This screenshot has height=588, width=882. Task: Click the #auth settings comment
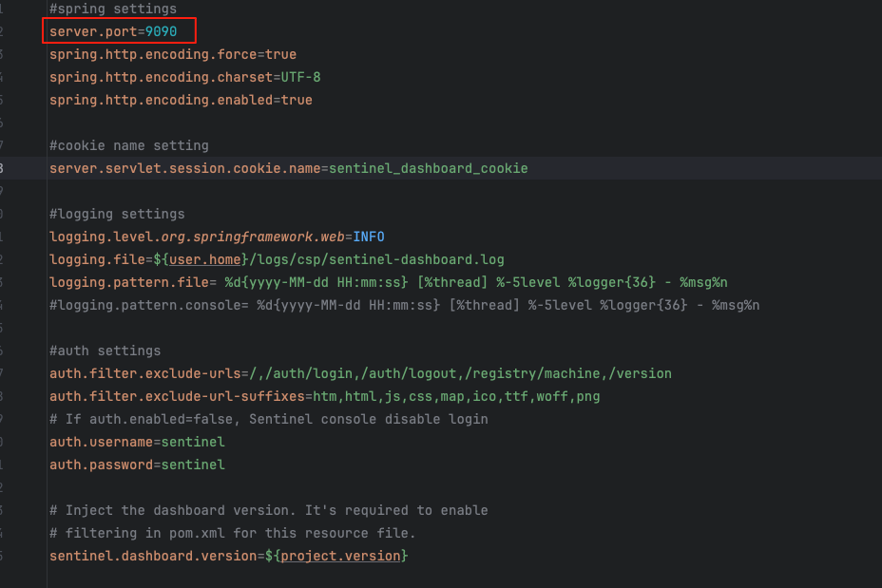(x=105, y=351)
